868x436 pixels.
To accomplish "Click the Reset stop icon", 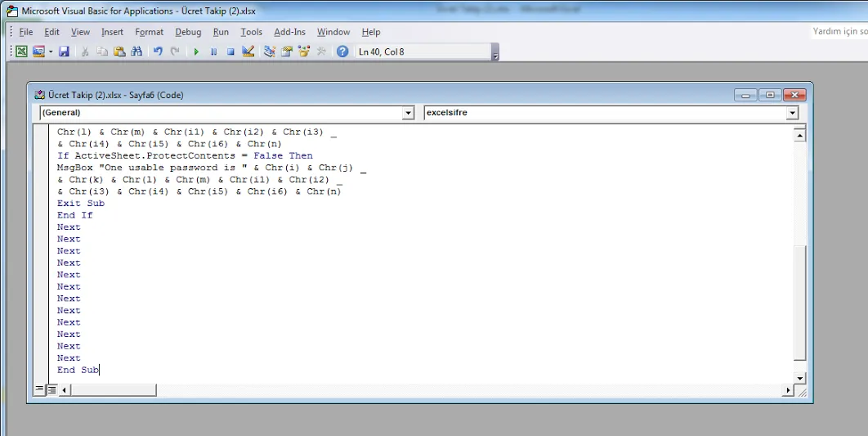I will (x=230, y=52).
